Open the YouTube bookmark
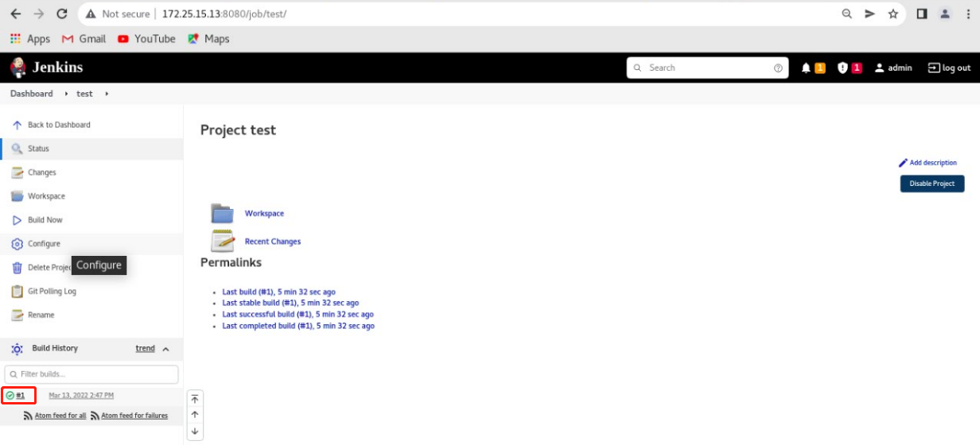The height and width of the screenshot is (445, 980). [x=146, y=39]
